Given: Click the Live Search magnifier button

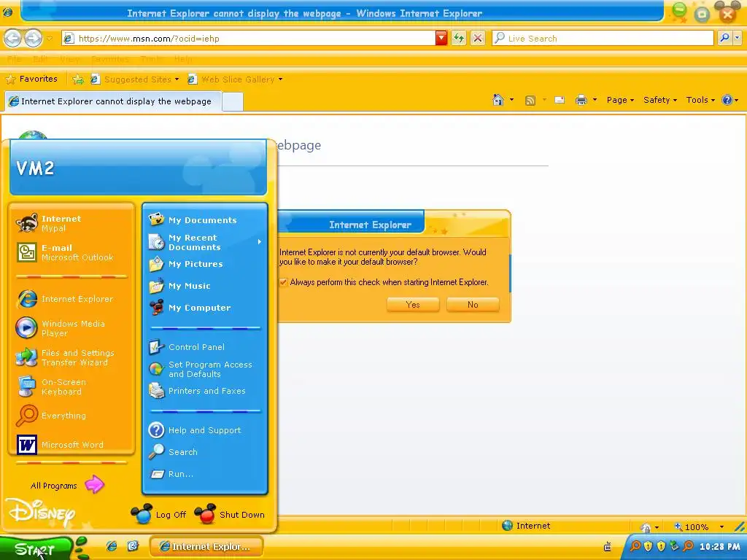Looking at the screenshot, I should click(724, 38).
